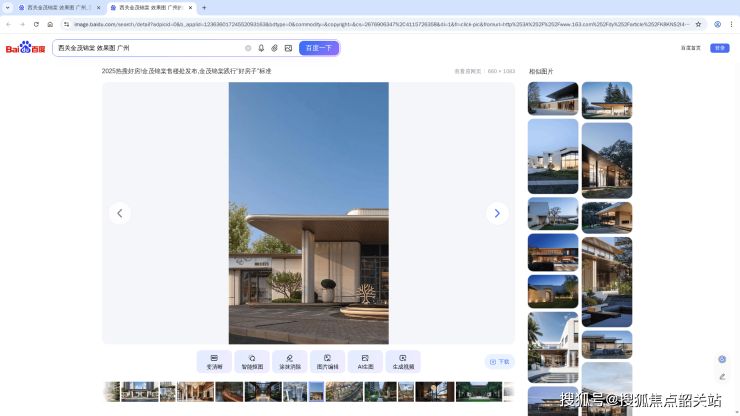Open similar image with trees, top right
This screenshot has width=740, height=416.
pos(607,100)
